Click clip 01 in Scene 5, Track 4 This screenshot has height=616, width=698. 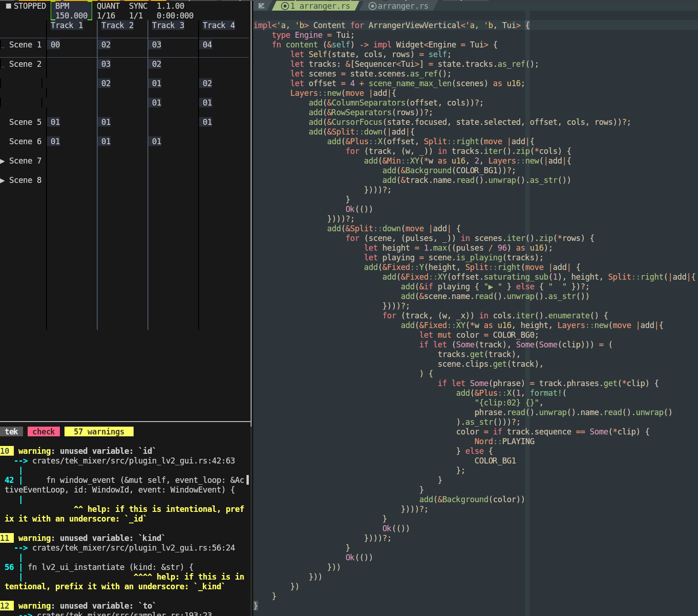[207, 122]
